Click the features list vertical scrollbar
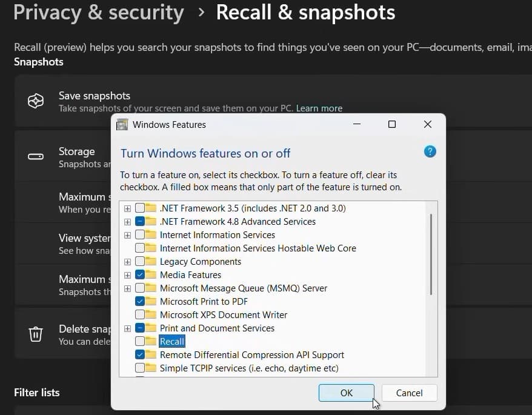The height and width of the screenshot is (415, 532). pyautogui.click(x=431, y=254)
